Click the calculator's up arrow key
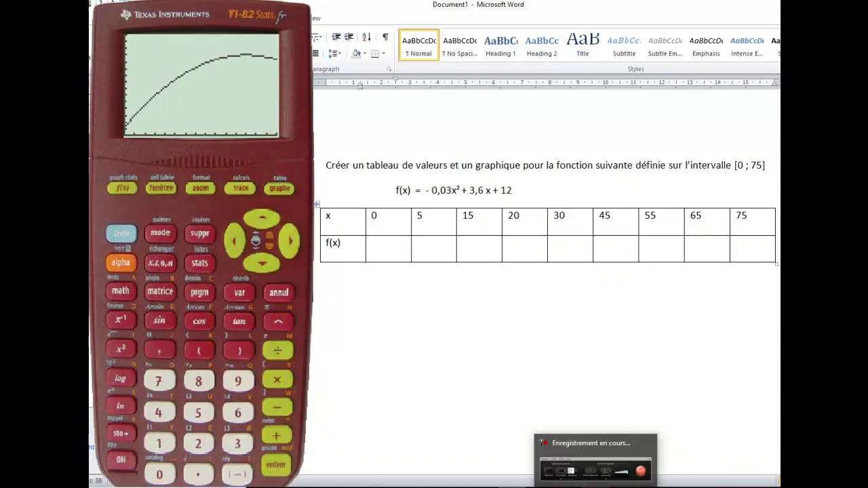Viewport: 868px width, 488px height. (262, 219)
